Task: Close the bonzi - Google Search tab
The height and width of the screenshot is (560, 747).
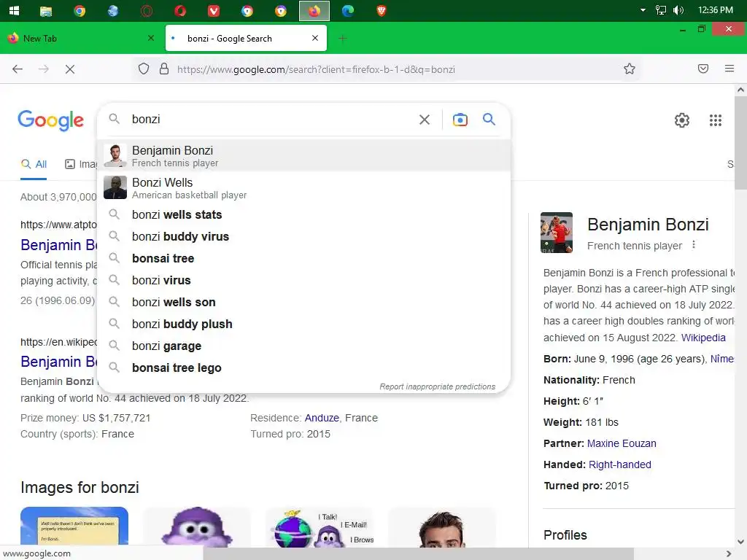Action: coord(315,38)
